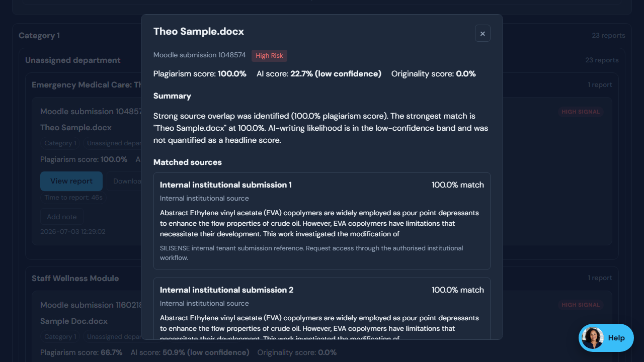644x362 pixels.
Task: Expand the Staff Wellness Module section
Action: click(75, 278)
